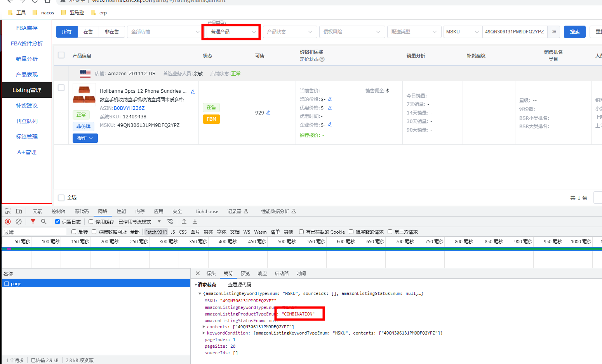Image resolution: width=602 pixels, height=364 pixels.
Task: Click the blue 搜索 button
Action: coord(575,32)
